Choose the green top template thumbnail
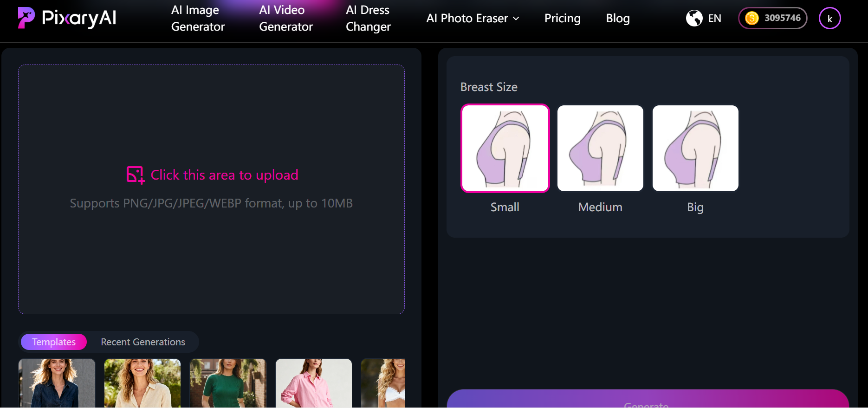 click(228, 383)
